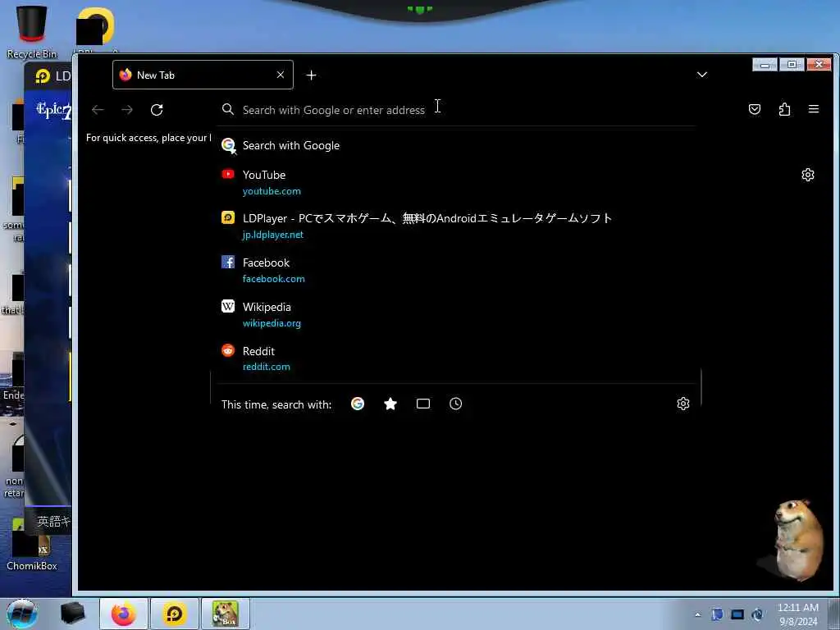Open the YouTube suggestion
This screenshot has height=630, width=840.
[458, 182]
